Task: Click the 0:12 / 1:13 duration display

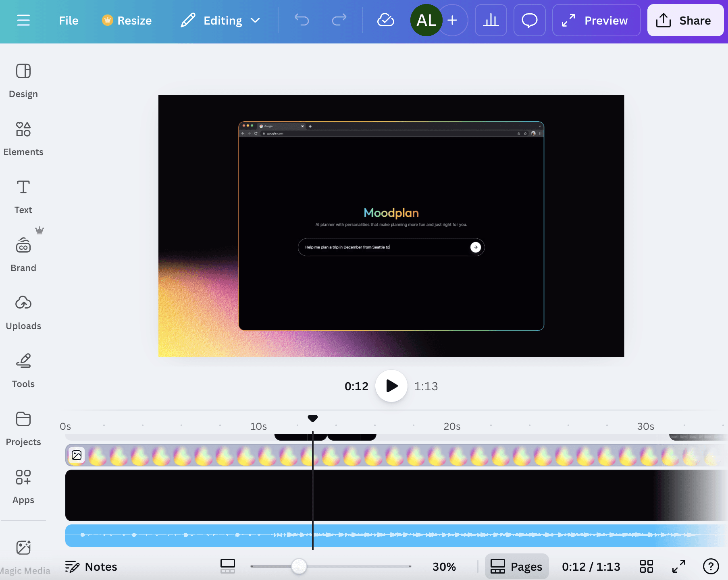Action: [591, 567]
